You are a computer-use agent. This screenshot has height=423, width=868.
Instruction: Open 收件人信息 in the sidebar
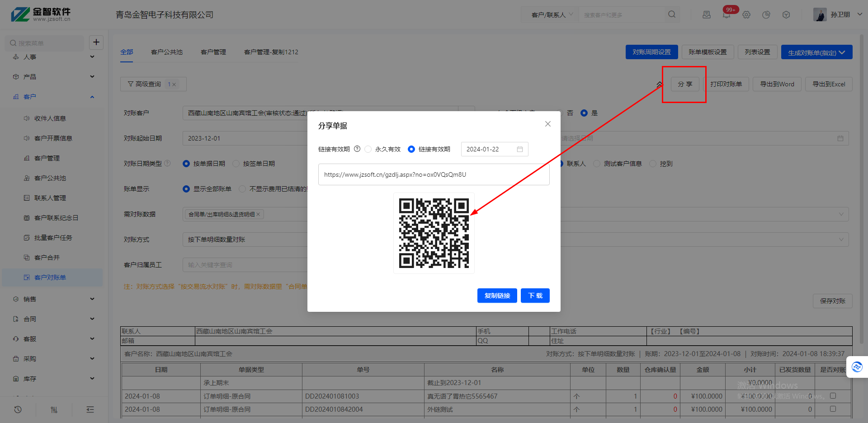[x=50, y=118]
